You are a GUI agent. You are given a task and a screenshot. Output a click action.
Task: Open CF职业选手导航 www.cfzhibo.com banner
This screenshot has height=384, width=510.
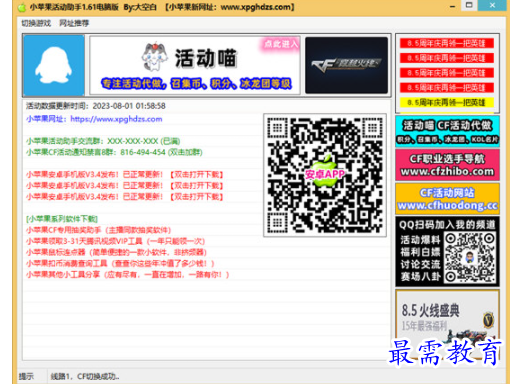(x=447, y=165)
